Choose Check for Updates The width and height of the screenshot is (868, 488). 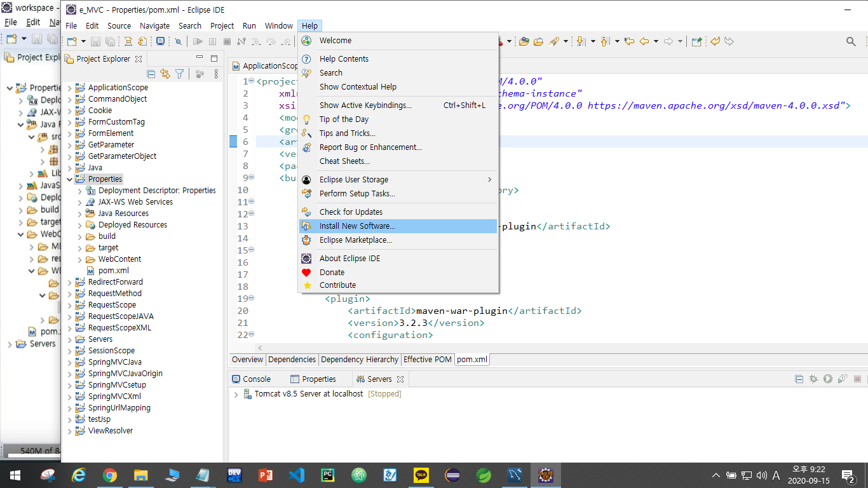398,212
